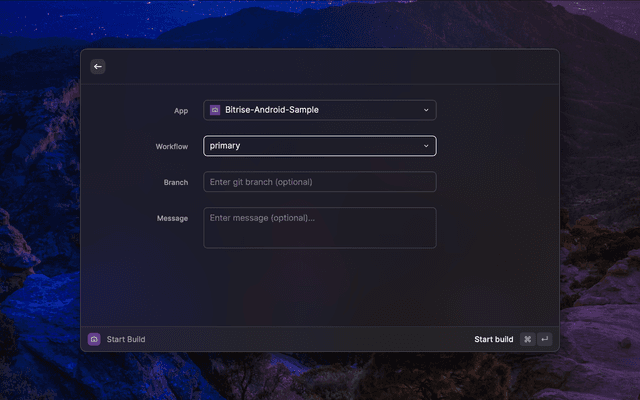
Task: Click the Workflow field label
Action: [x=171, y=146]
